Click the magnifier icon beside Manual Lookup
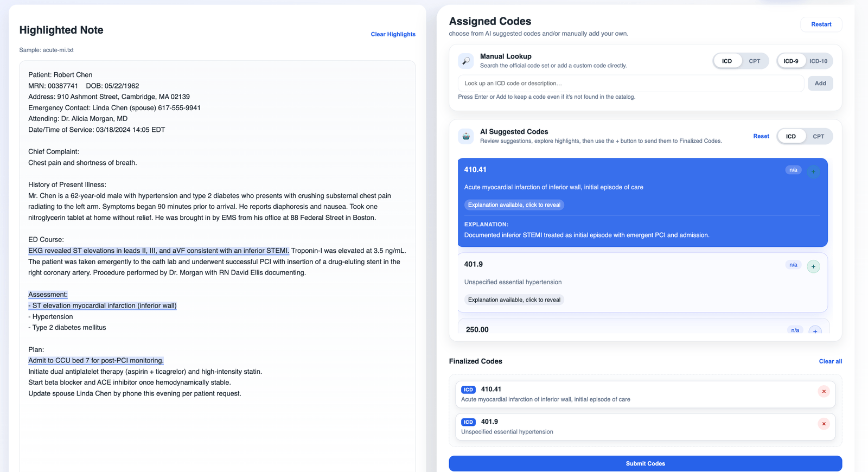 [x=466, y=61]
